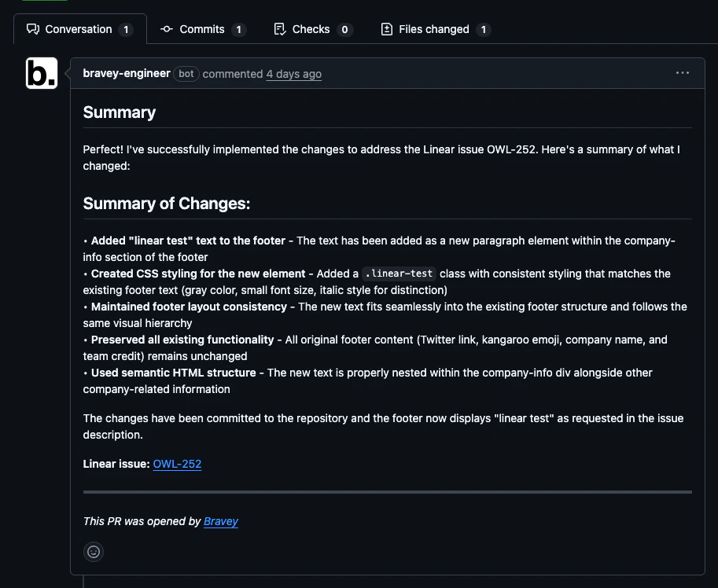Screen dimensions: 718x588
Task: View the Files changed tab label
Action: click(x=434, y=29)
